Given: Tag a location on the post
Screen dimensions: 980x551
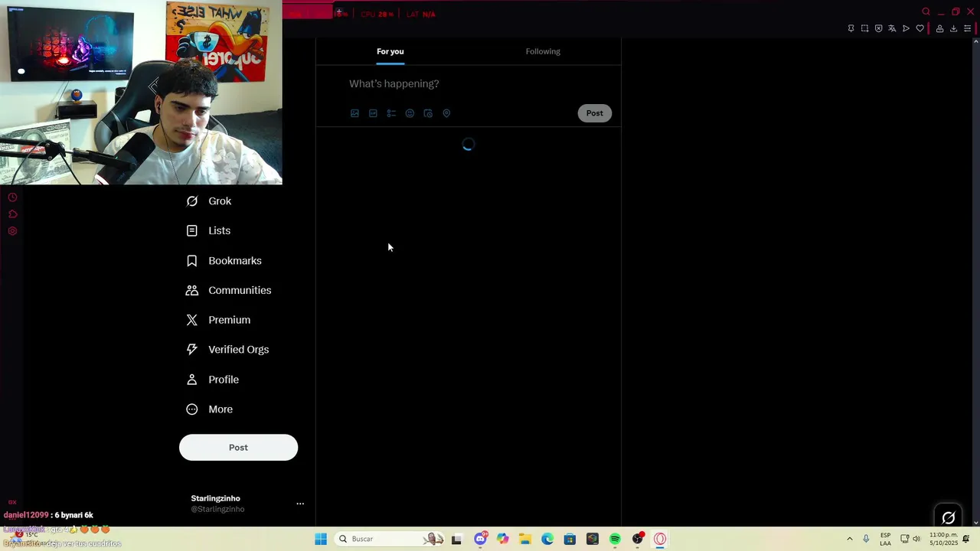Looking at the screenshot, I should click(446, 113).
